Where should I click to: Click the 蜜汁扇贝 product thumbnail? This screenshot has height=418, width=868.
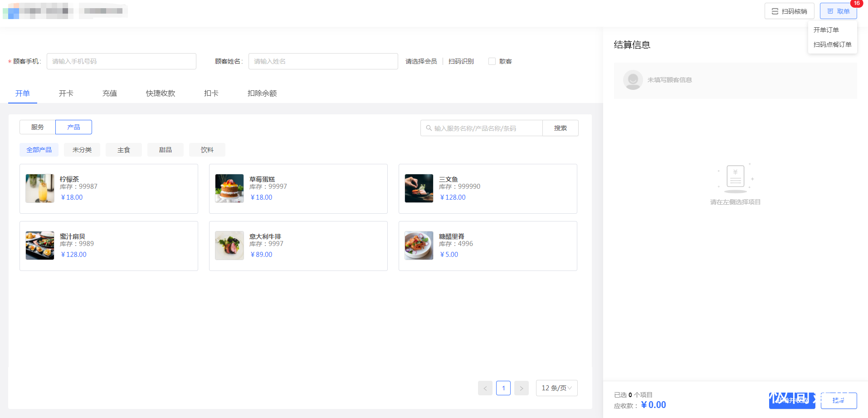coord(40,246)
